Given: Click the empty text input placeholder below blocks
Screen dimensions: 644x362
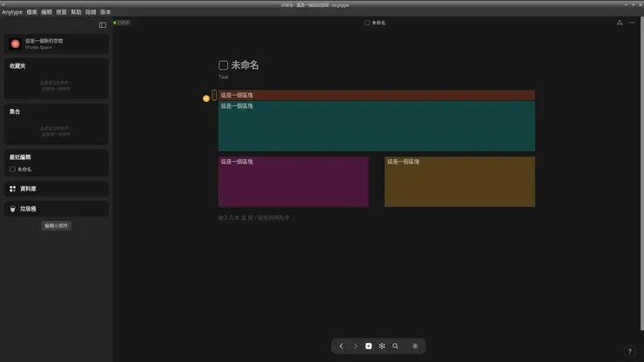Looking at the screenshot, I should coord(253,218).
